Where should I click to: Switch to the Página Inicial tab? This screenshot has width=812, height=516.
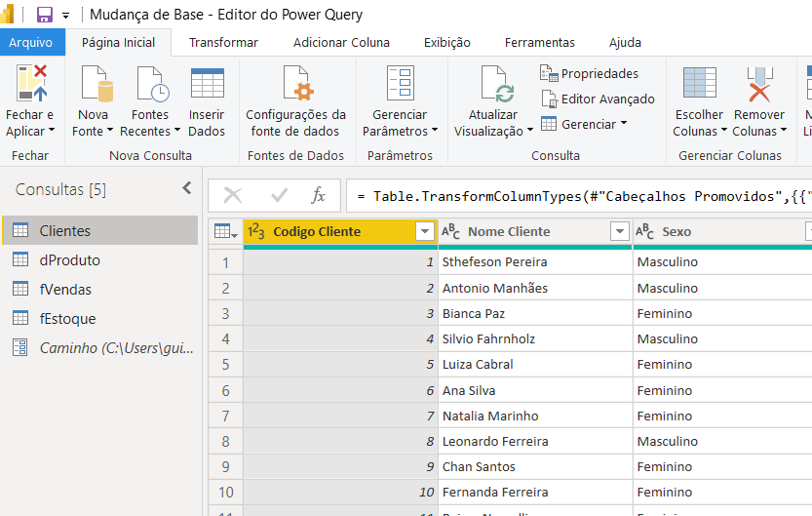click(119, 43)
